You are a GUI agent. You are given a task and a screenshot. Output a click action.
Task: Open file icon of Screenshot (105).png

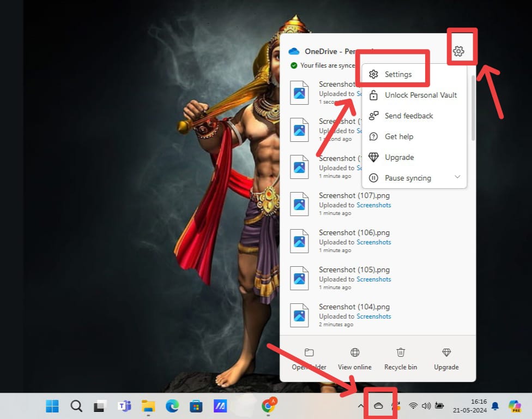299,278
